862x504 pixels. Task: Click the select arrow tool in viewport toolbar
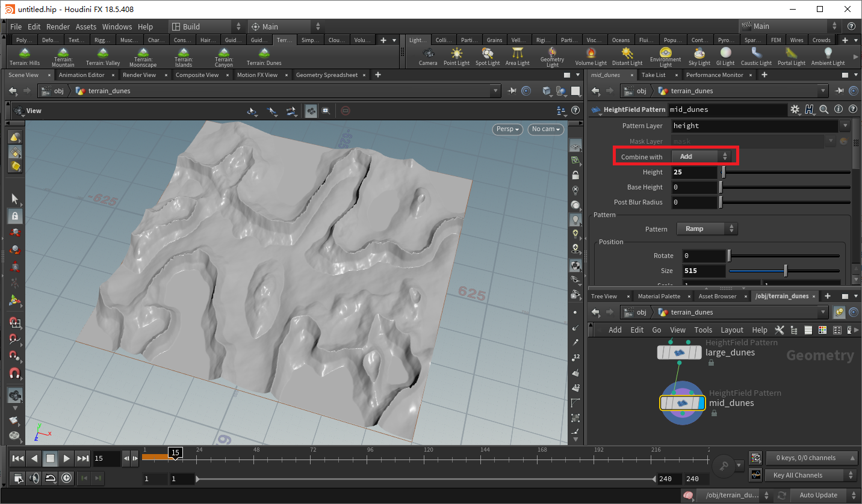(15, 199)
